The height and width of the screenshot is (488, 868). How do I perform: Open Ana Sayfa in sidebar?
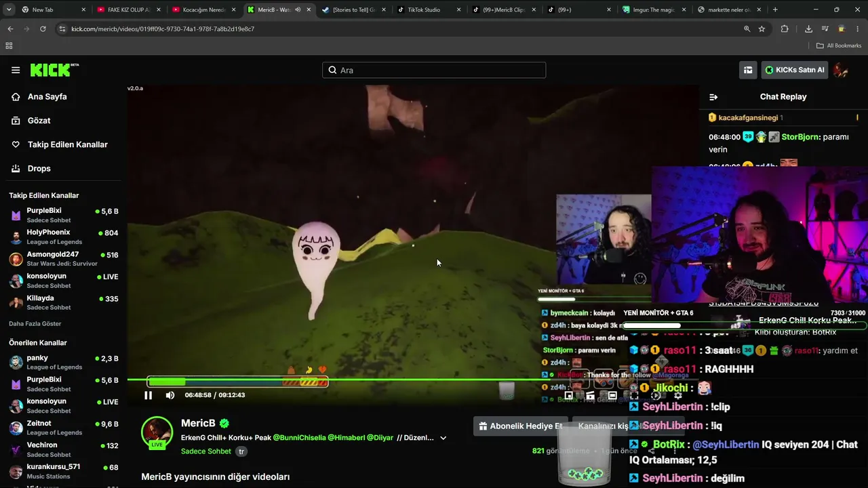47,97
